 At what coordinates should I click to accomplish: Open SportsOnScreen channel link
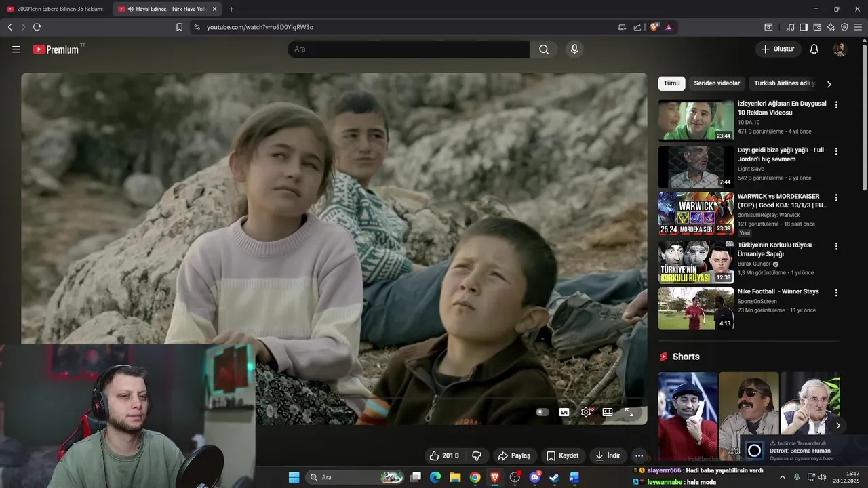(x=757, y=301)
